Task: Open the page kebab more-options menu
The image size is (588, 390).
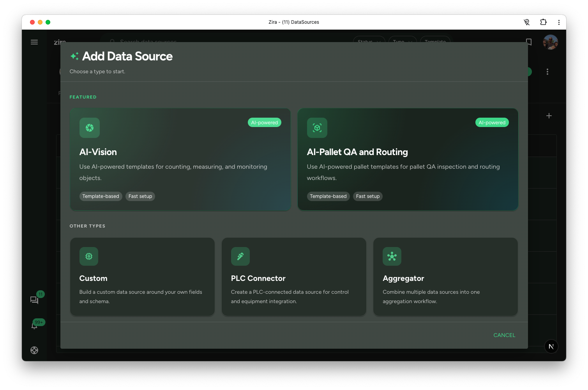Action: 547,72
